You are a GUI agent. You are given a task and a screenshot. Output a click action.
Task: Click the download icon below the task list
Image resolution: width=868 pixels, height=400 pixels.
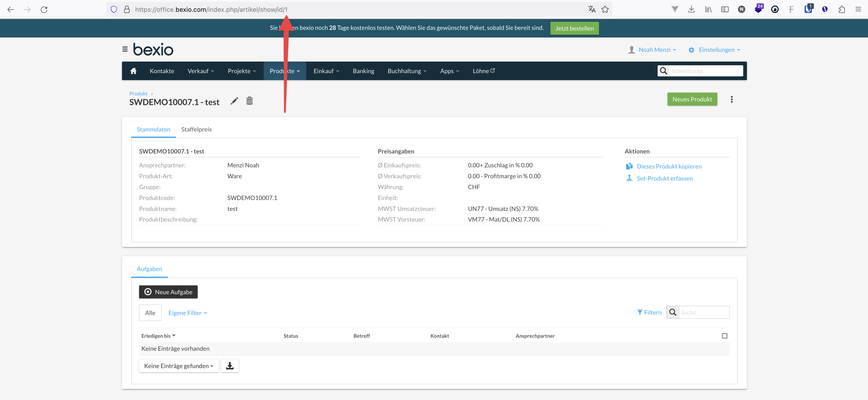229,366
